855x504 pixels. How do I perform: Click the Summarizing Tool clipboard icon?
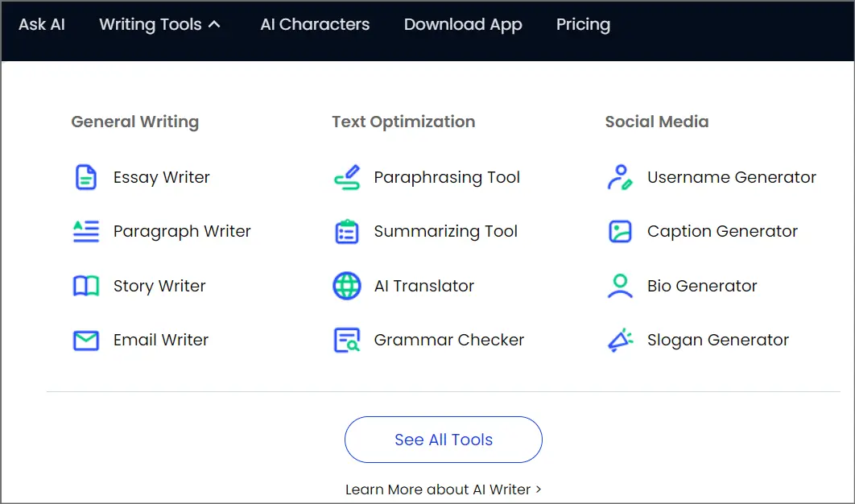tap(345, 231)
